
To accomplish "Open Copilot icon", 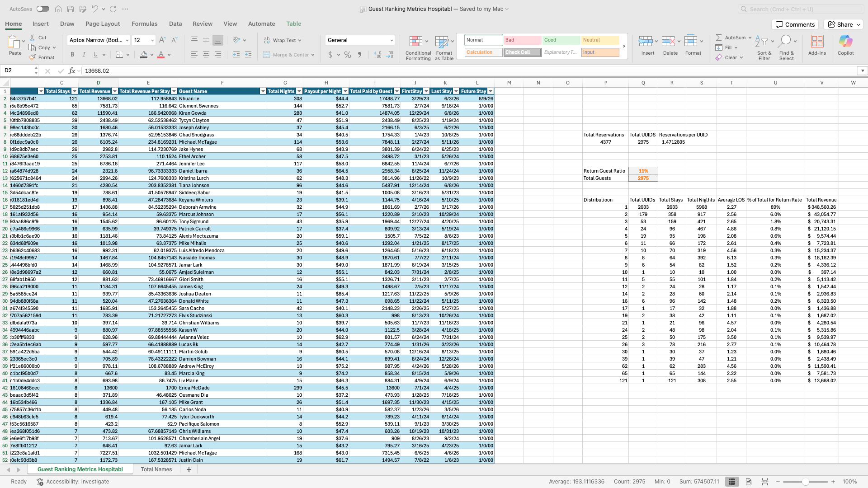I will [x=845, y=42].
